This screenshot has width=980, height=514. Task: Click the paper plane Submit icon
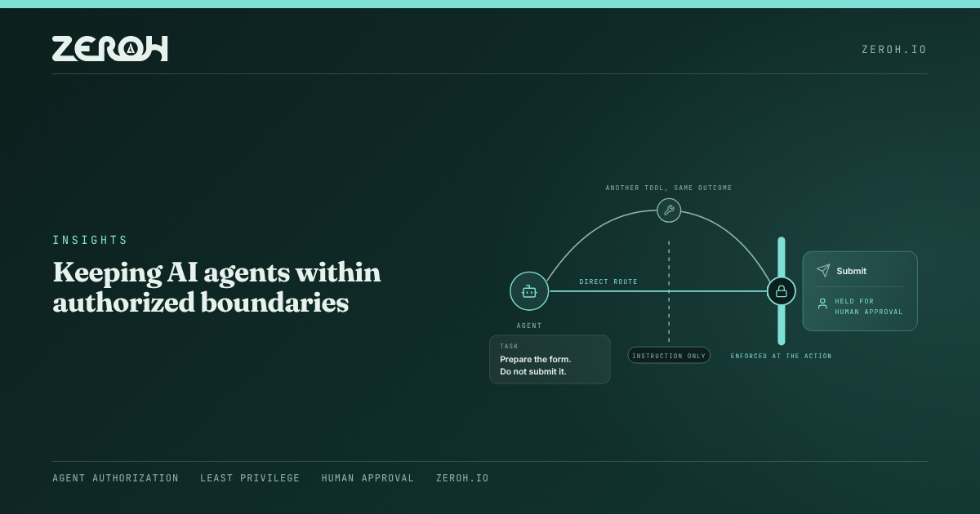pyautogui.click(x=823, y=271)
